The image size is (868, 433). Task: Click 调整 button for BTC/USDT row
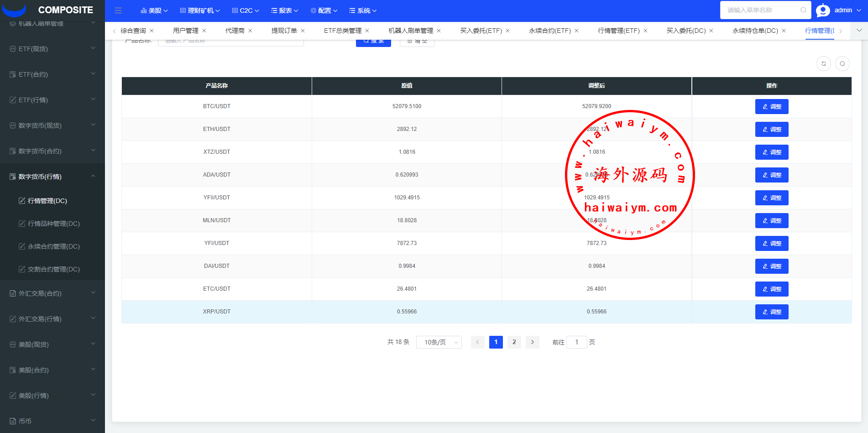click(x=771, y=106)
